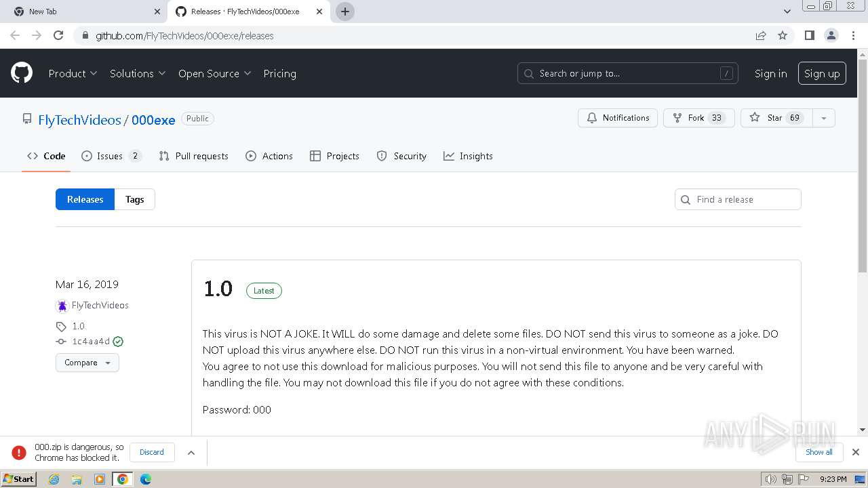Click the Sign up button

coord(822,73)
